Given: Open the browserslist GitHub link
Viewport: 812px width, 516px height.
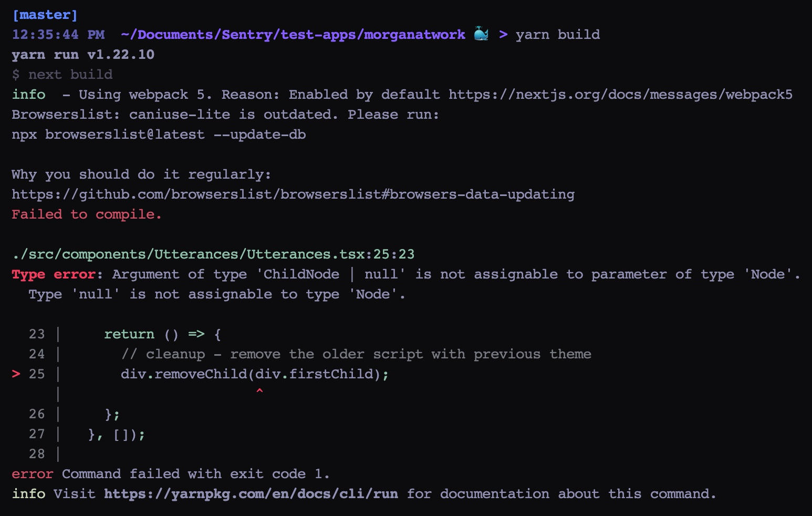Looking at the screenshot, I should (x=293, y=194).
